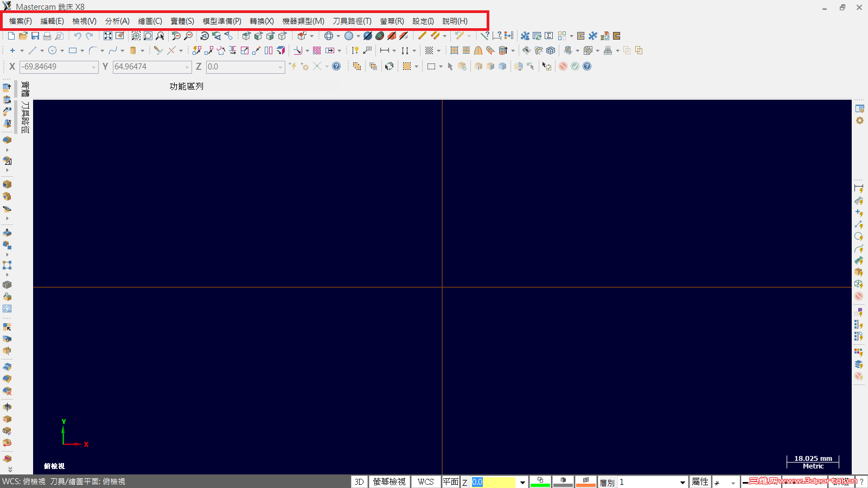Open the top Z coordinate dropdown
The width and height of the screenshot is (868, 488).
pyautogui.click(x=280, y=67)
